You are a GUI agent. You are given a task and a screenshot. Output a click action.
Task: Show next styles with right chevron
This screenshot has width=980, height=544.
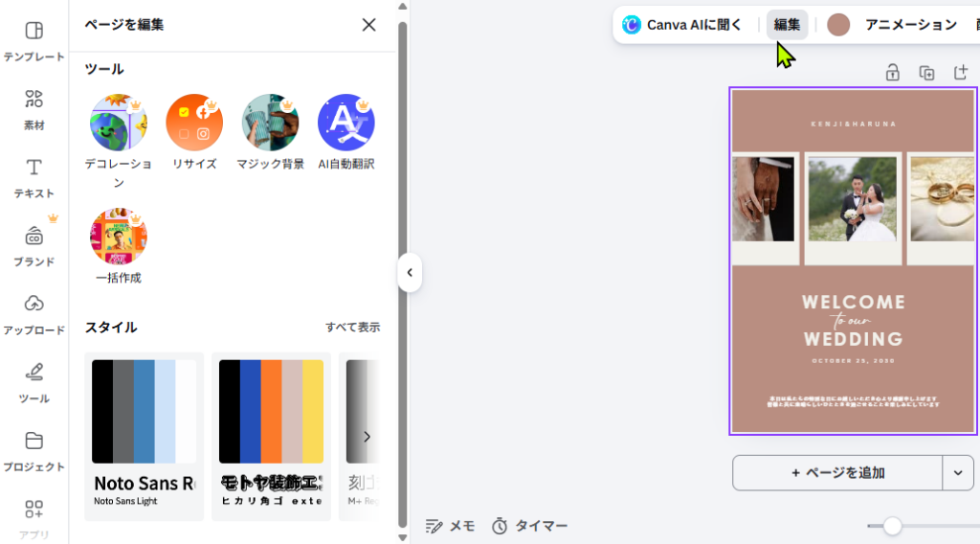pyautogui.click(x=367, y=437)
